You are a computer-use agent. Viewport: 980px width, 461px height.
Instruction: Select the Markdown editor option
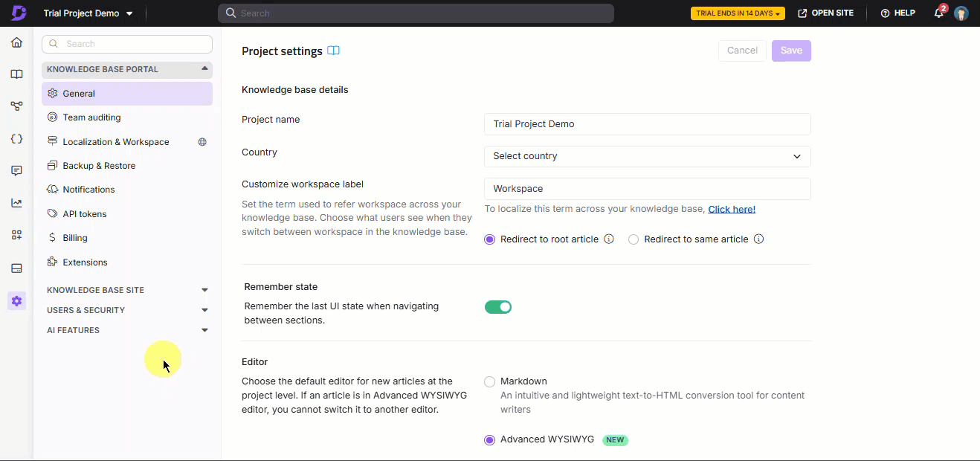[489, 381]
